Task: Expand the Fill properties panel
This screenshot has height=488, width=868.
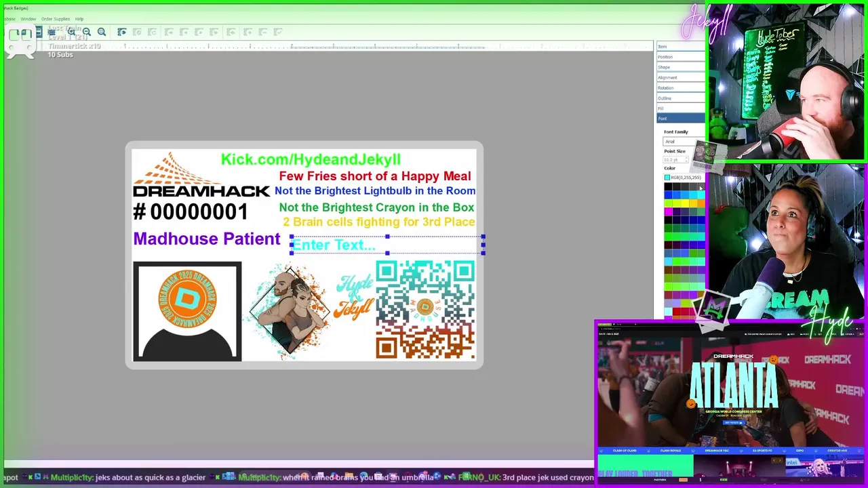Action: 681,108
